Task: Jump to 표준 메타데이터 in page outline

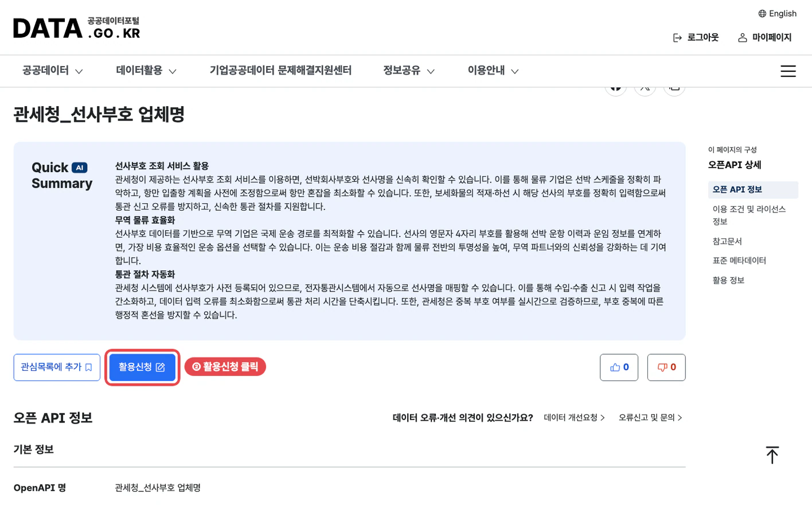Action: [x=739, y=261]
